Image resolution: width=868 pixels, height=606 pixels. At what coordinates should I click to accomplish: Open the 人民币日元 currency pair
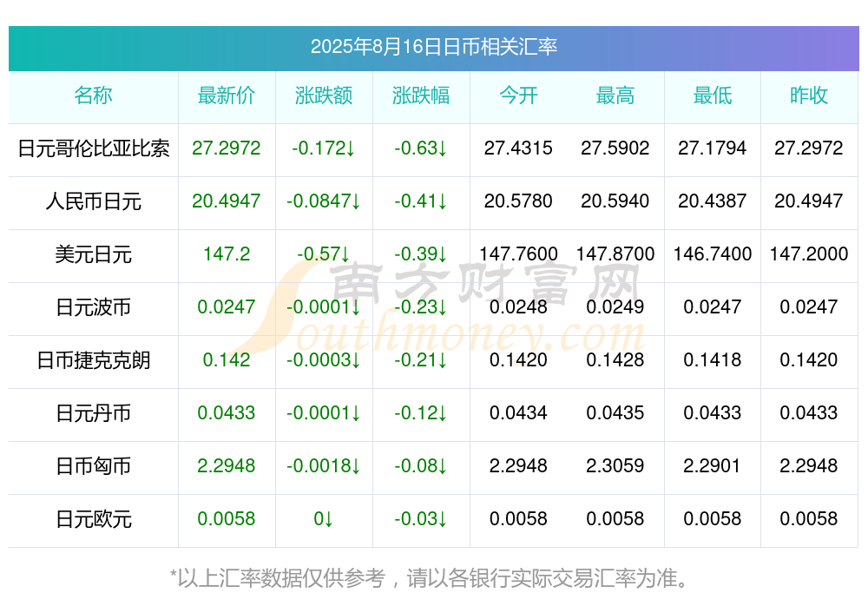(x=94, y=201)
